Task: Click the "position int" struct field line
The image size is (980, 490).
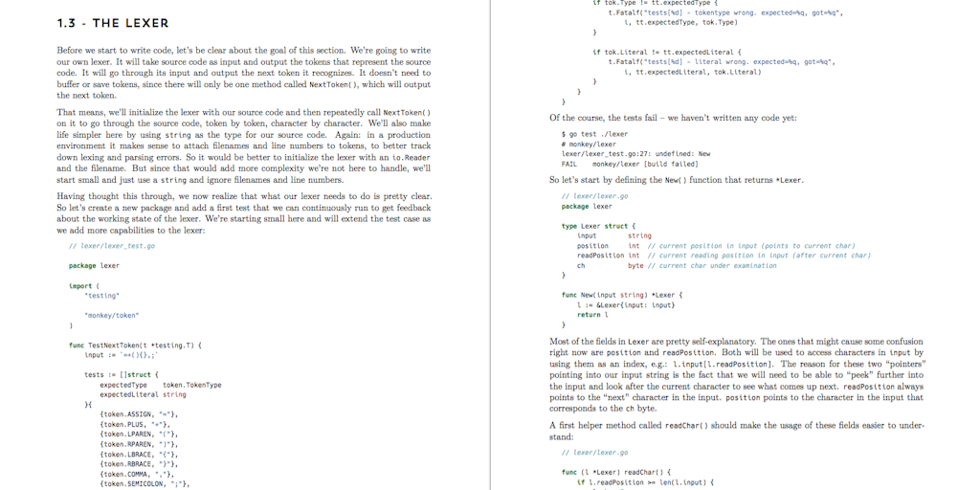Action: [x=716, y=246]
